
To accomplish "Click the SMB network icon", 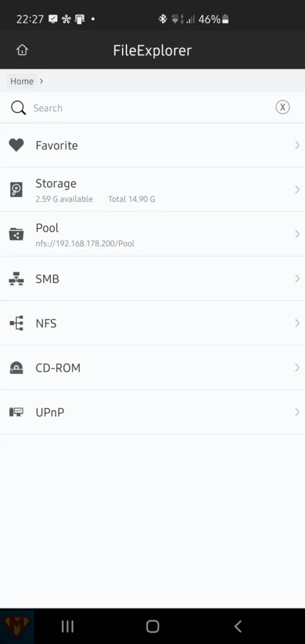I will click(x=16, y=279).
